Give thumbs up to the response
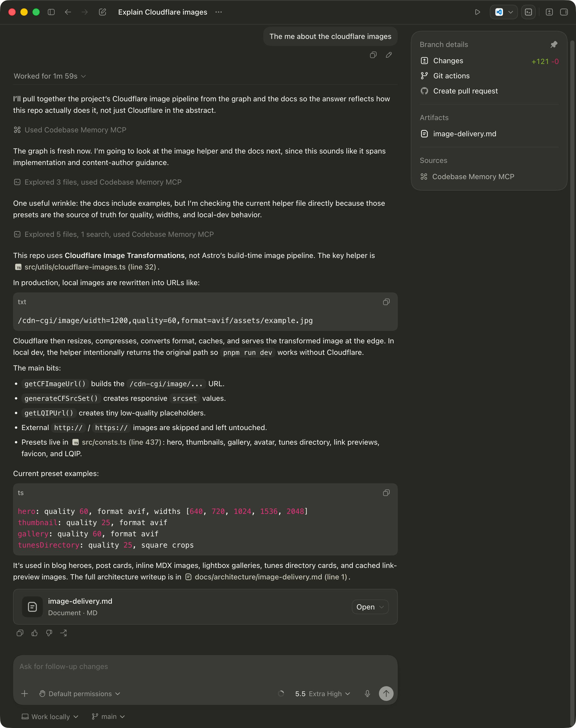This screenshot has width=576, height=728. point(34,633)
